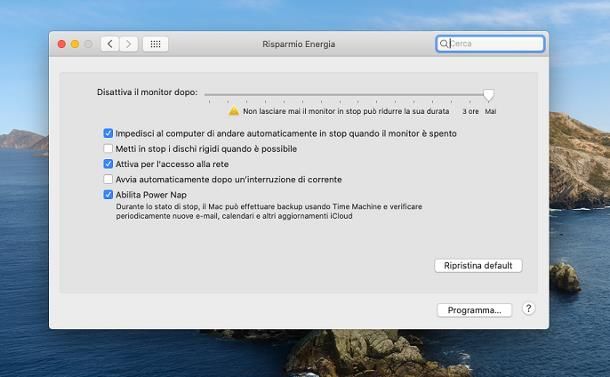Open help with the question mark button
The width and height of the screenshot is (610, 377).
coord(528,309)
